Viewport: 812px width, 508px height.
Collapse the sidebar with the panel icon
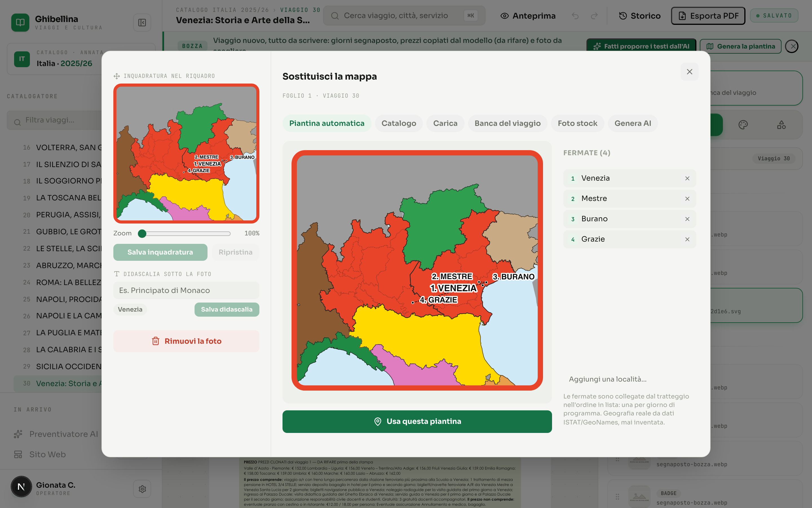[x=142, y=23]
